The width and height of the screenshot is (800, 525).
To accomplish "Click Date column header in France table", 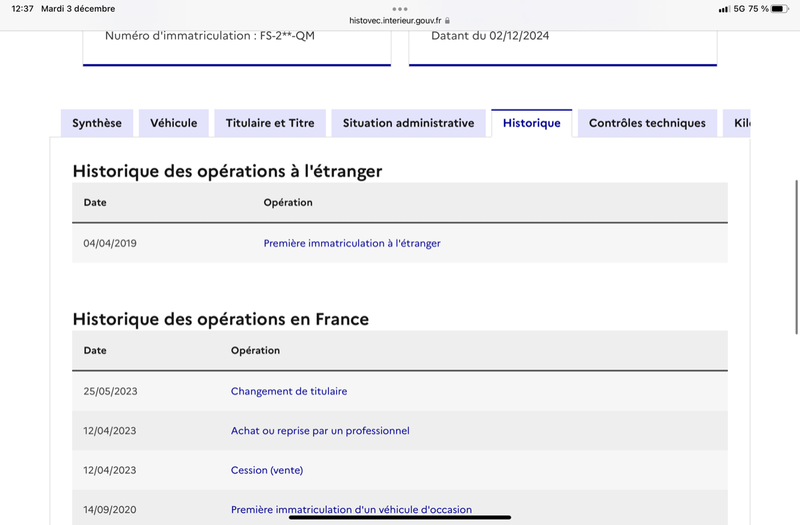I will click(x=95, y=351).
